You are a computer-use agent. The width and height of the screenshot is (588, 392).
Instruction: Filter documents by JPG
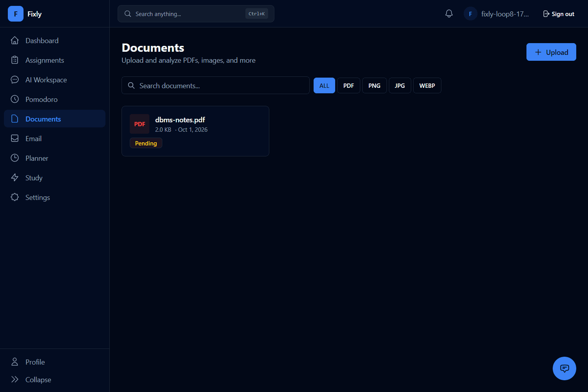[x=400, y=85]
